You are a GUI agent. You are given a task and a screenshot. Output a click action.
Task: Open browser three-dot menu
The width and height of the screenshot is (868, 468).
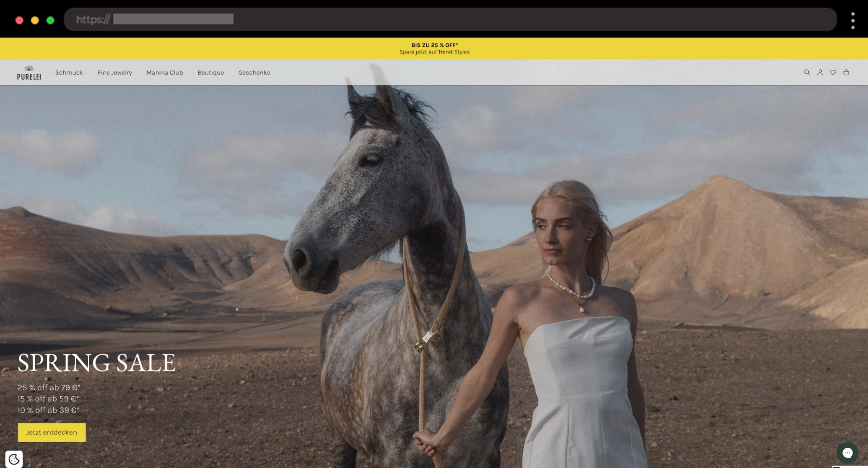[853, 20]
